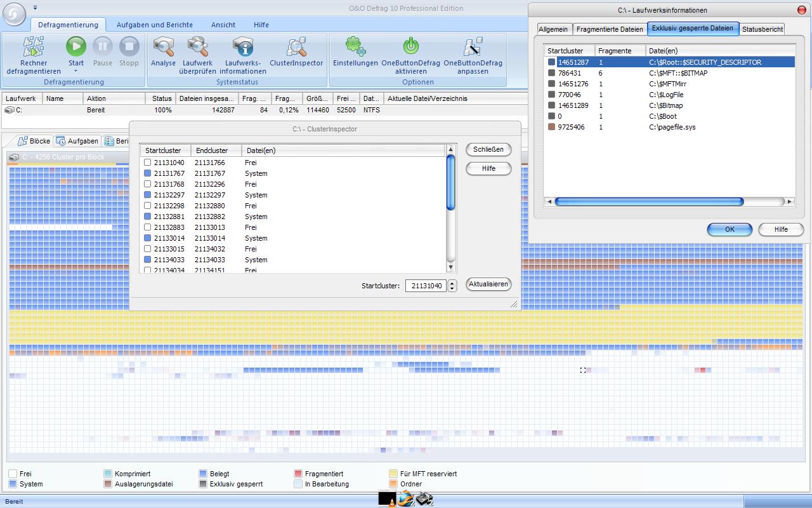Sort by Fragmente column header
Screen dimensions: 812x508
pos(620,51)
